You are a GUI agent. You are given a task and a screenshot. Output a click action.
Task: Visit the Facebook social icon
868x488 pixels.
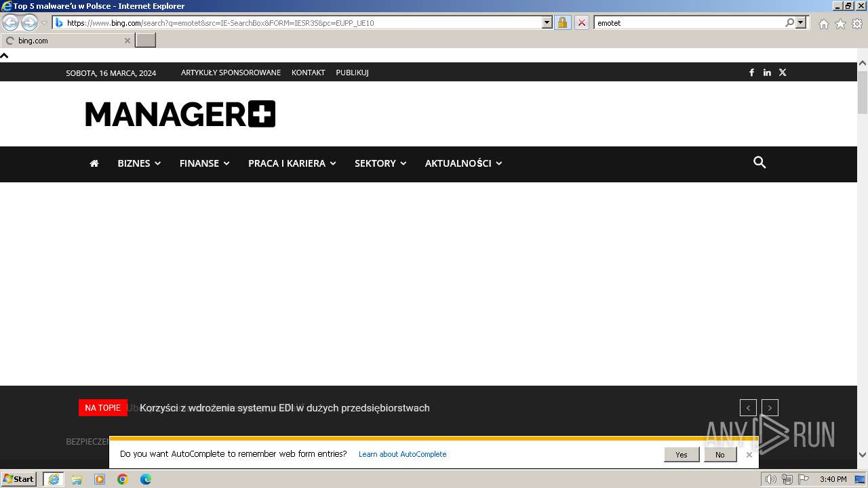click(x=751, y=73)
